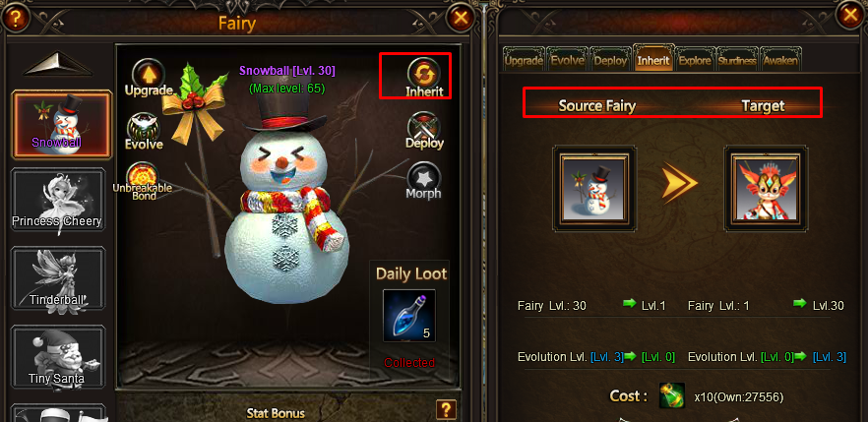Screen dimensions: 868x422
Task: Click the Daily Loot potion bottle
Action: tap(409, 316)
